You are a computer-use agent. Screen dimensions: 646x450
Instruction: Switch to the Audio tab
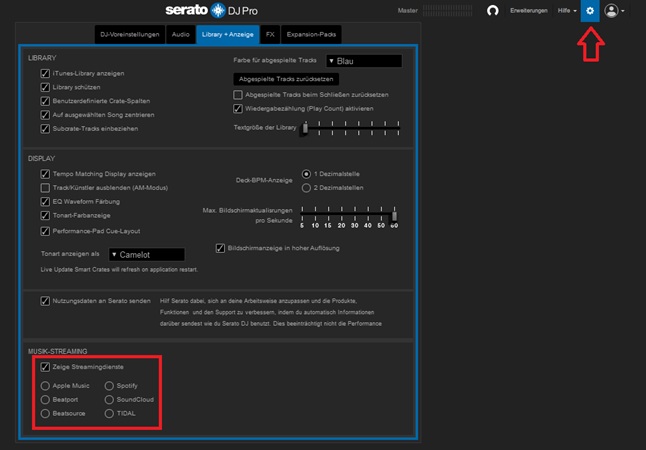click(x=180, y=35)
